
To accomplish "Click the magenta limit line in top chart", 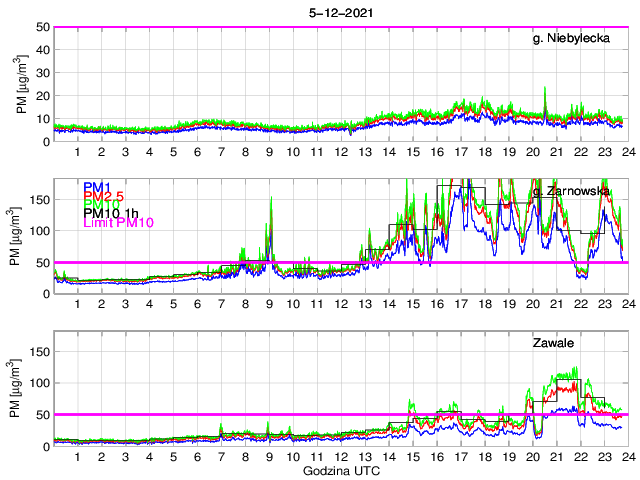I will pyautogui.click(x=300, y=27).
